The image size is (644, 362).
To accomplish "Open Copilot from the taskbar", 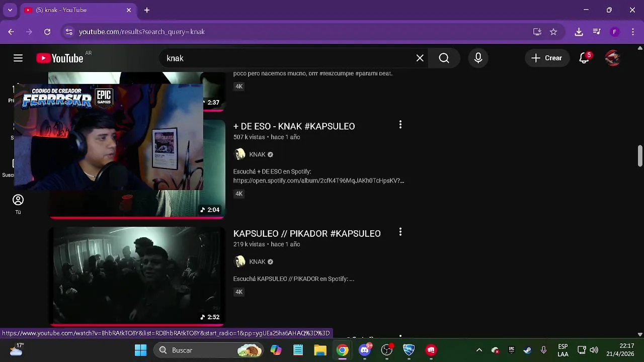I will pos(276,350).
